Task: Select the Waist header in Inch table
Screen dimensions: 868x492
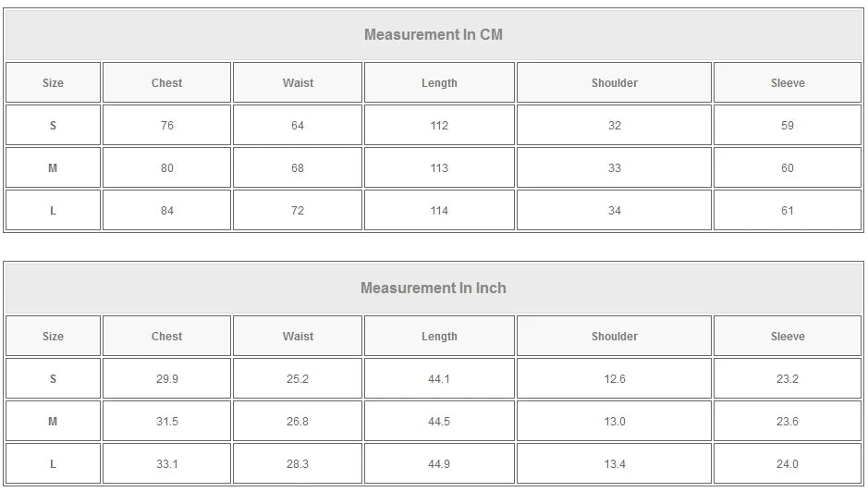Action: (x=298, y=337)
